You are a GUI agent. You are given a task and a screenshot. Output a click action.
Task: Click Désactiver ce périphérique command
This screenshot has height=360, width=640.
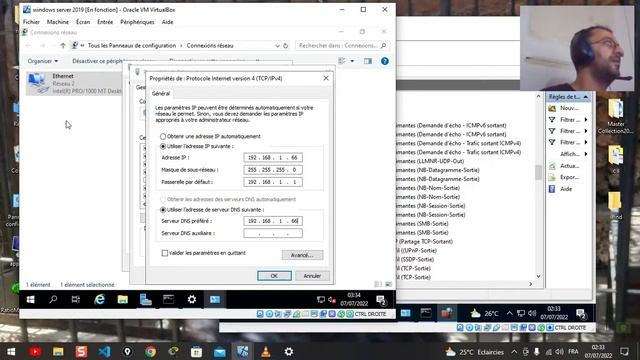tap(97, 61)
